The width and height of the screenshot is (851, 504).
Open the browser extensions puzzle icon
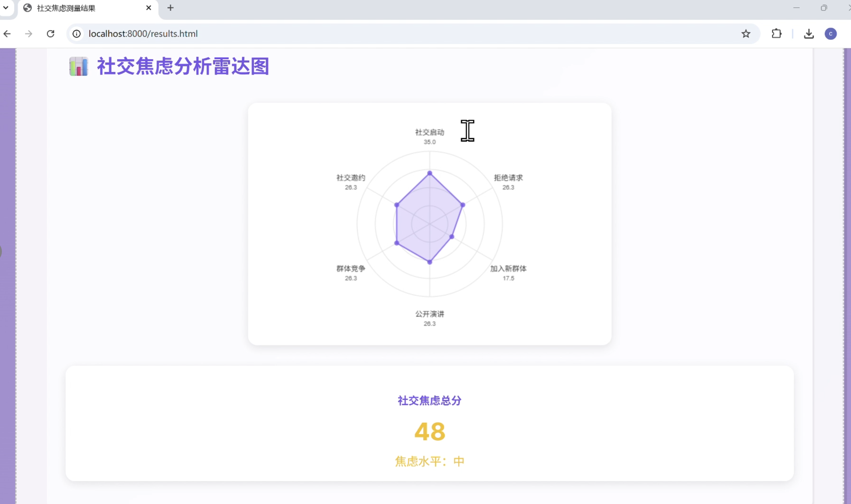(777, 33)
